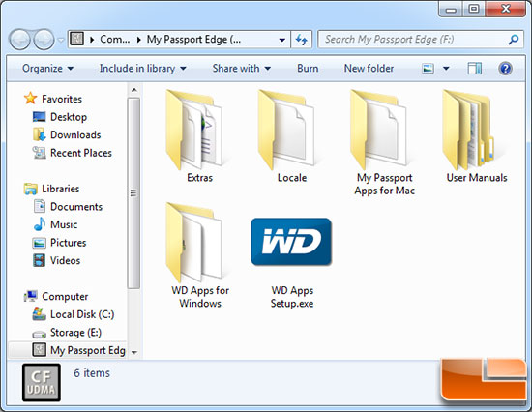Viewport: 532px width, 412px height.
Task: Change view using the views icon
Action: (x=428, y=69)
